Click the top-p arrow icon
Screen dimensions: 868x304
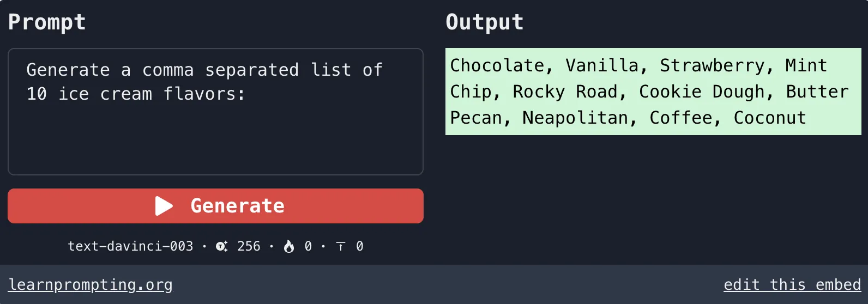pos(341,247)
